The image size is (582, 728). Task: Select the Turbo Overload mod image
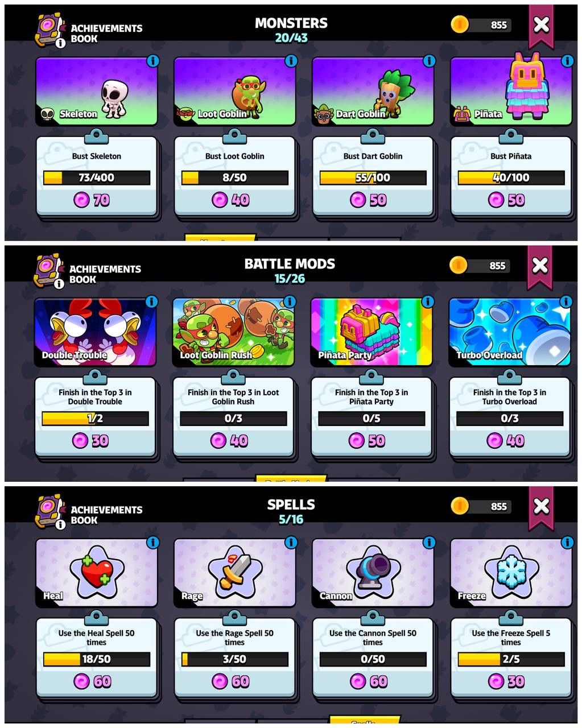click(x=510, y=332)
